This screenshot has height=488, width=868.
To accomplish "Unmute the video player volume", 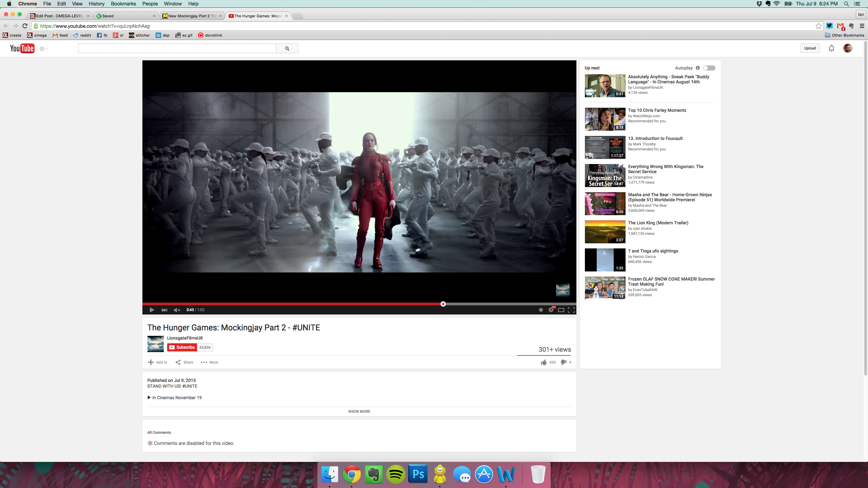I will (x=177, y=310).
